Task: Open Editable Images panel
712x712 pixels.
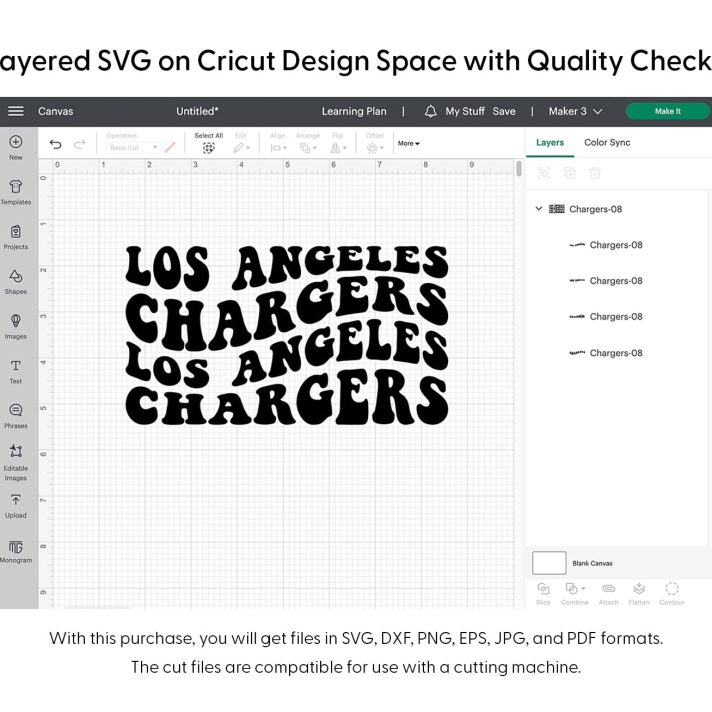Action: click(x=15, y=462)
